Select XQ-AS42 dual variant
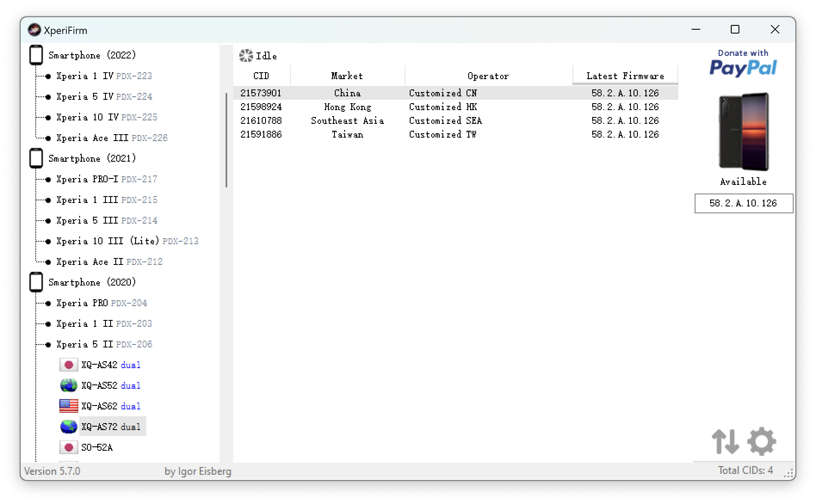This screenshot has height=504, width=816. tap(111, 365)
